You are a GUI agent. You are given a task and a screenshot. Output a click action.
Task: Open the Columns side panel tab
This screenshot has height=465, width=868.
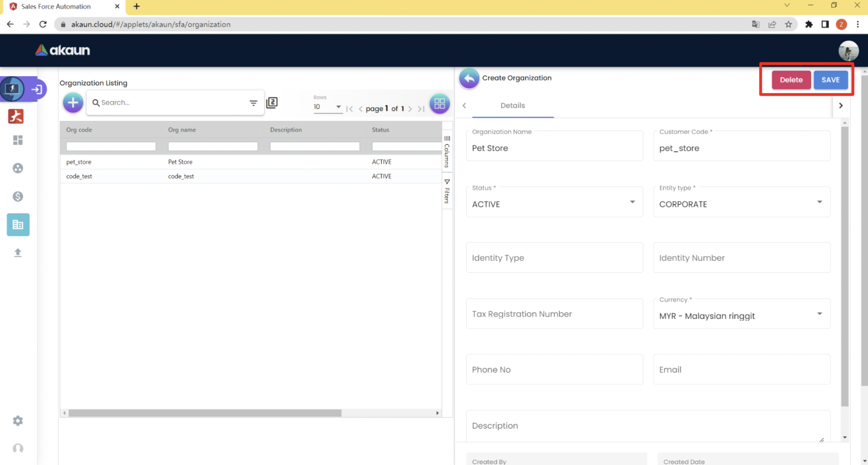447,152
